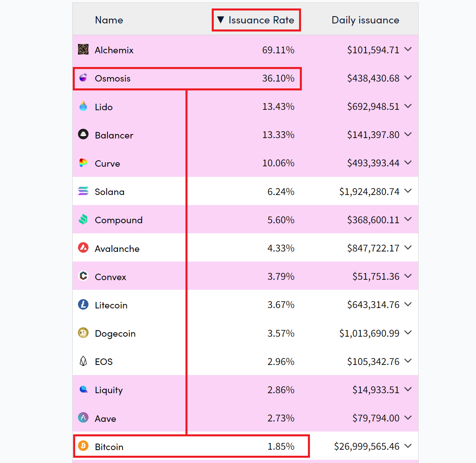This screenshot has width=476, height=463.
Task: Click the Litecoin name text
Action: coord(111,304)
